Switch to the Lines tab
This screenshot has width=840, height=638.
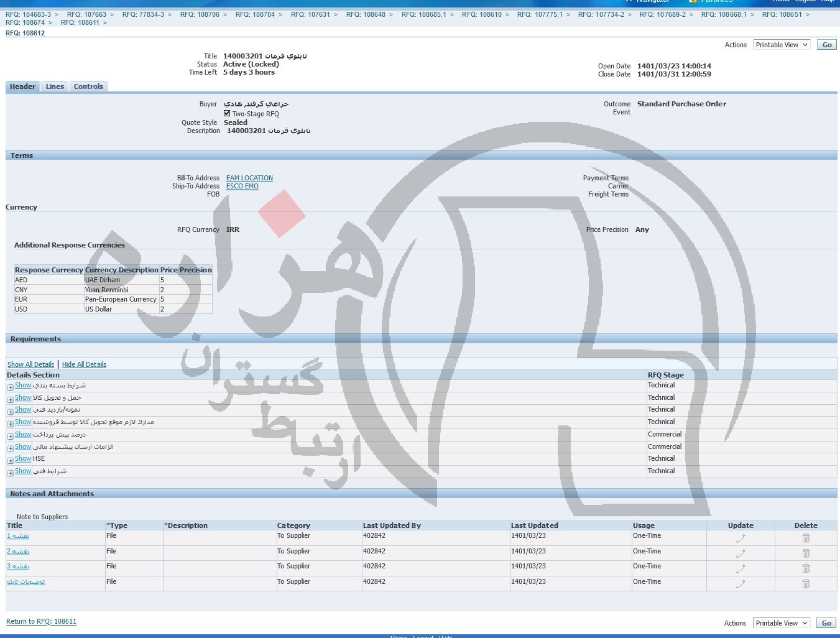click(55, 86)
